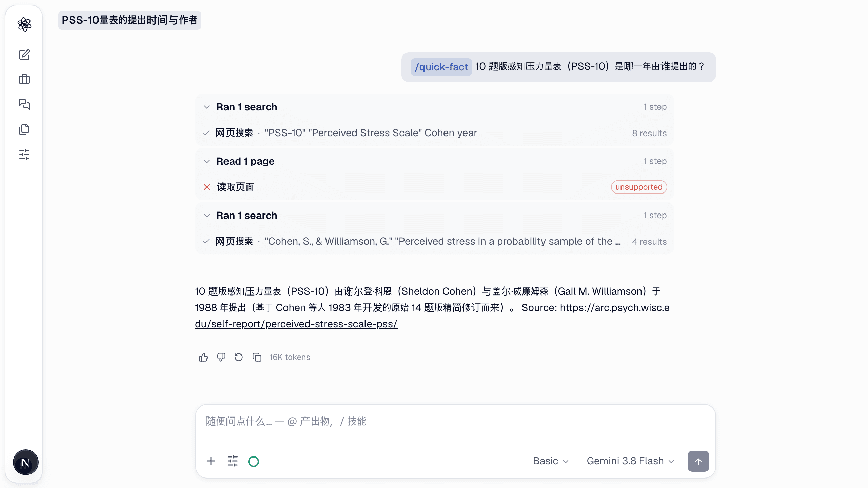Image resolution: width=868 pixels, height=488 pixels.
Task: Focus the message input field
Action: click(x=455, y=422)
